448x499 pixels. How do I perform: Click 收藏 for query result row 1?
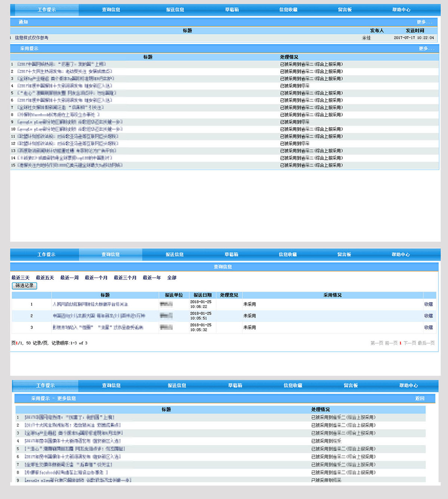pos(429,304)
